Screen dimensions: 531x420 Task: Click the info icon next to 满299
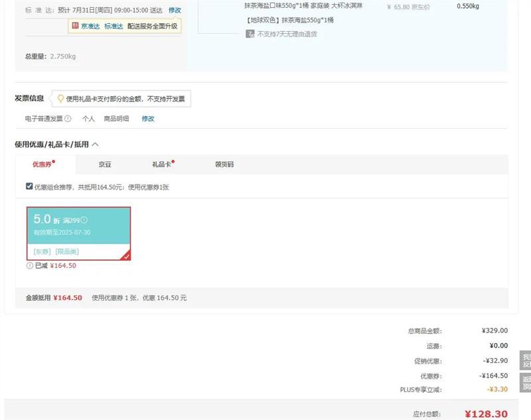pyautogui.click(x=84, y=220)
